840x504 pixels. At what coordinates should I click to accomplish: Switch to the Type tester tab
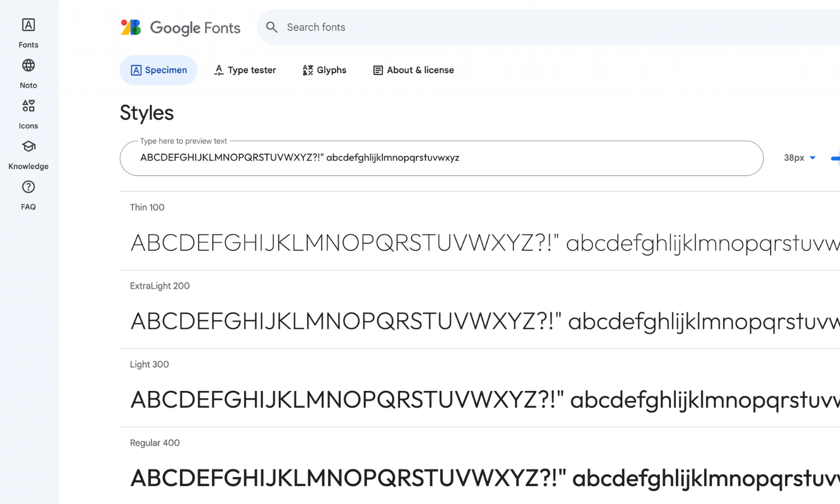click(245, 70)
